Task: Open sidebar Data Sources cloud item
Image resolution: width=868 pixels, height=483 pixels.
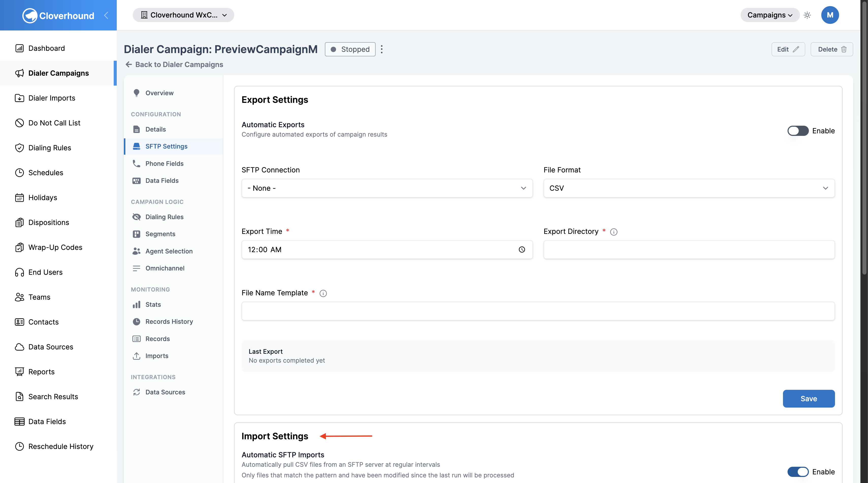Action: tap(44, 347)
